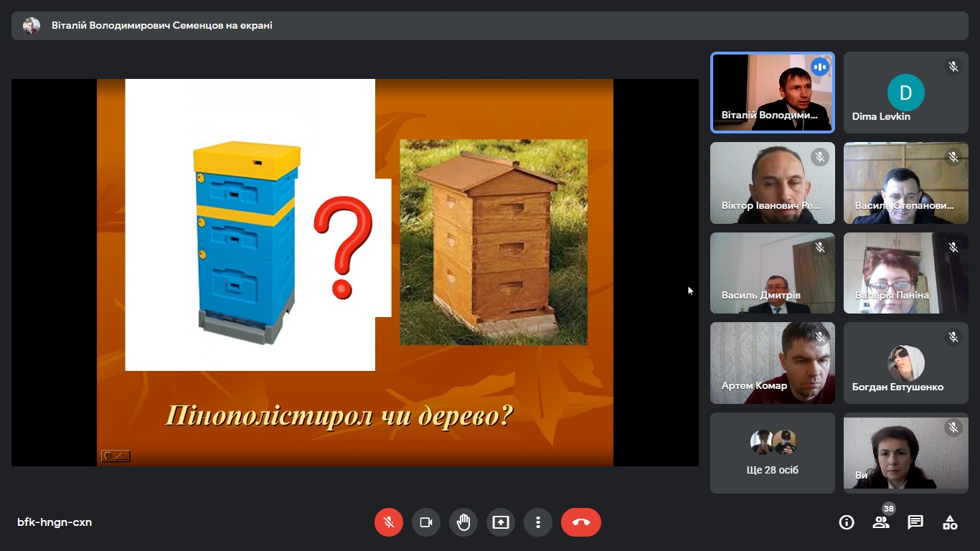980x551 pixels.
Task: Unmute the microphone in the call controls
Action: coord(389,522)
